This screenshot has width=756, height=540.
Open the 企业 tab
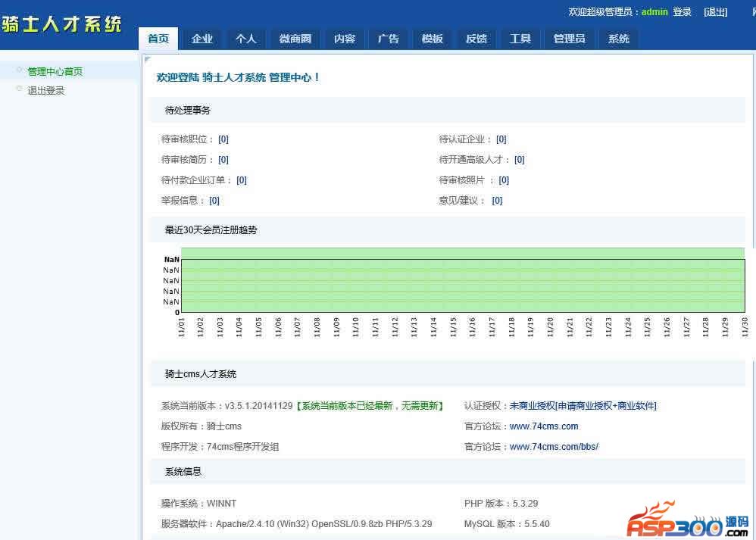point(202,39)
